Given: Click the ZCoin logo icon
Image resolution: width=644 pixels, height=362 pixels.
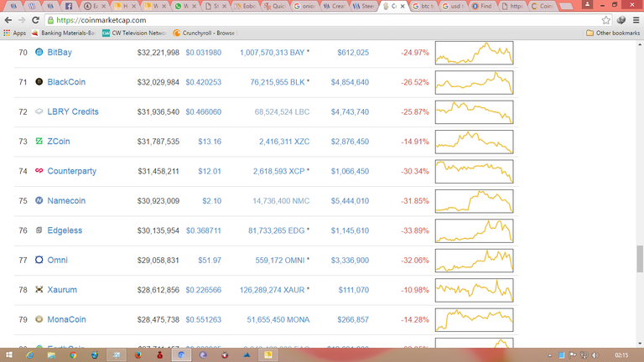Looking at the screenshot, I should point(39,141).
